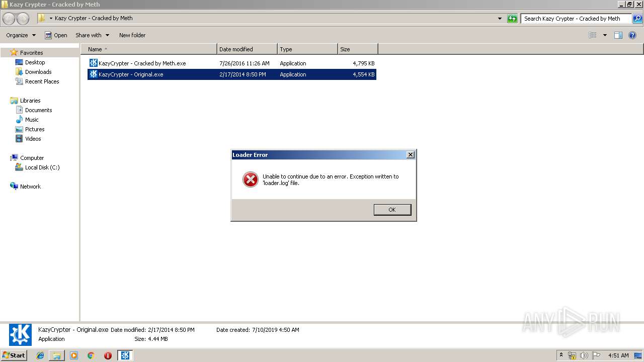
Task: Open Recent Places in the navigation pane
Action: coord(42,81)
